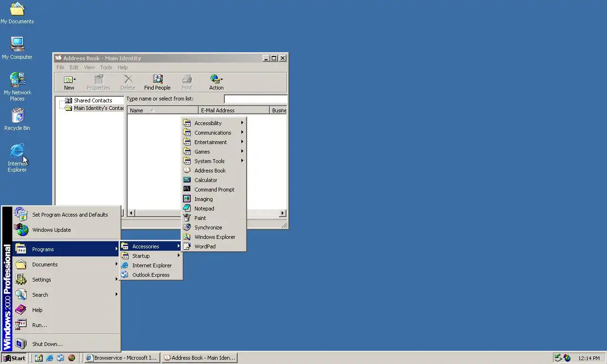Select Shut Down... in Start menu
607x364 pixels.
pos(66,344)
